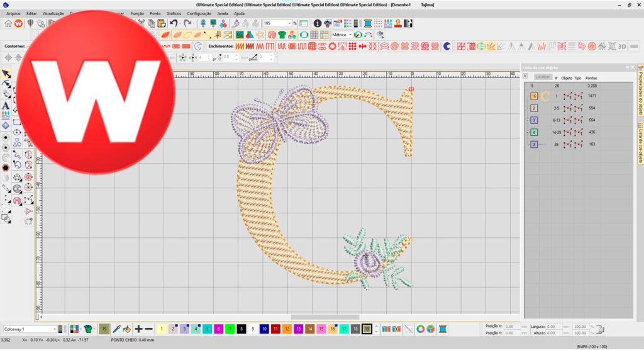
Task: Select the lettering A tool
Action: pos(6,106)
